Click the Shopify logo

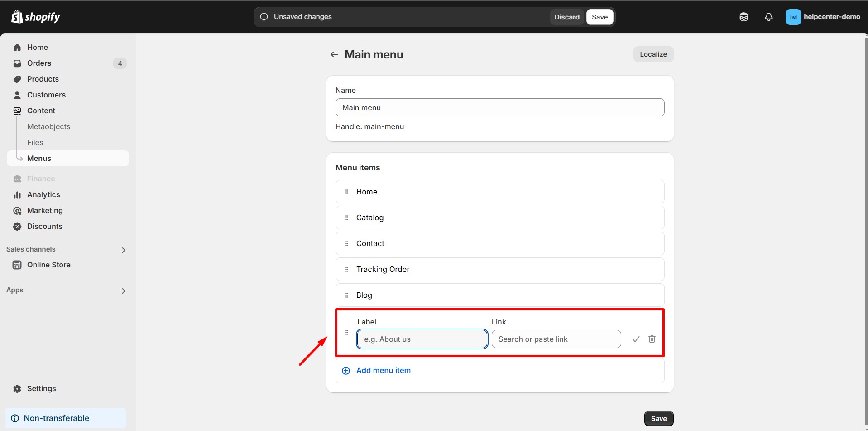[35, 17]
